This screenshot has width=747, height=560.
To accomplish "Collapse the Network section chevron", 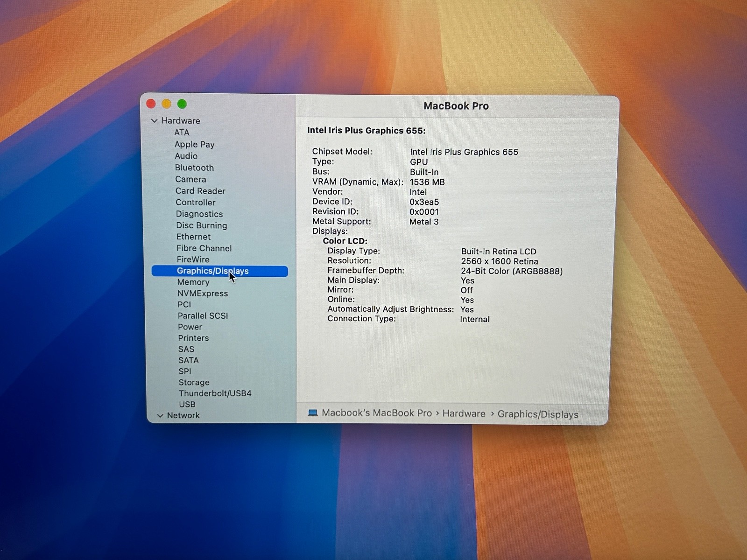I will click(x=160, y=416).
